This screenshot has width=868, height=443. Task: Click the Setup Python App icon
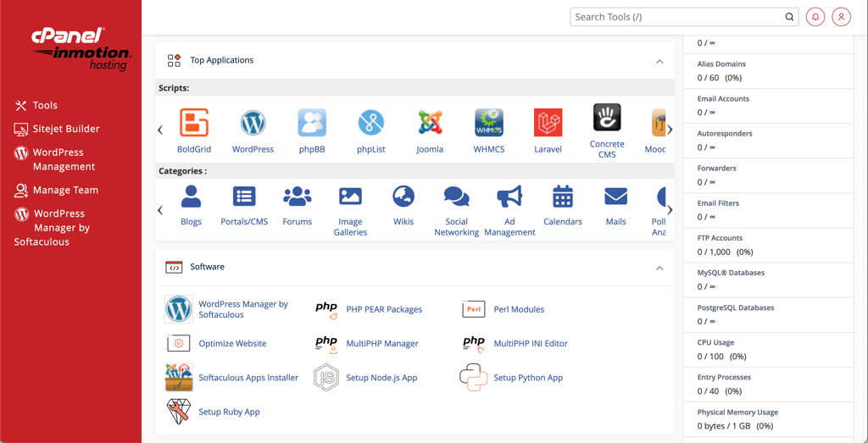tap(474, 378)
